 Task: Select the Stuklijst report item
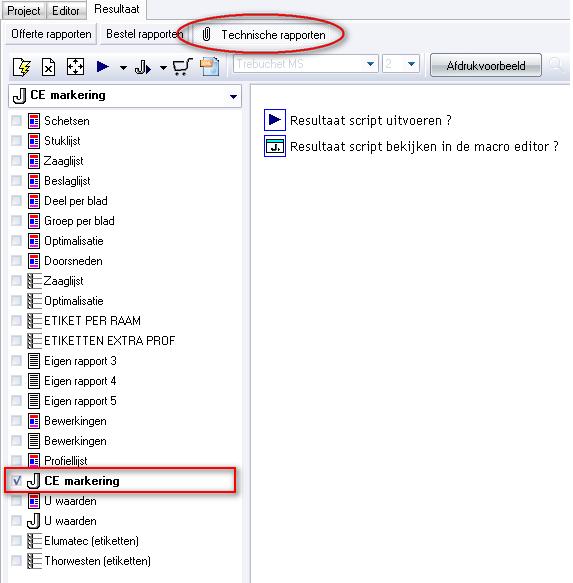62,141
